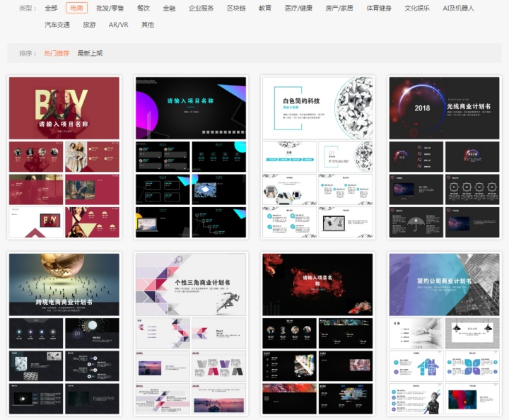The height and width of the screenshot is (420, 509).
Task: Select the 全部 category filter
Action: (51, 8)
